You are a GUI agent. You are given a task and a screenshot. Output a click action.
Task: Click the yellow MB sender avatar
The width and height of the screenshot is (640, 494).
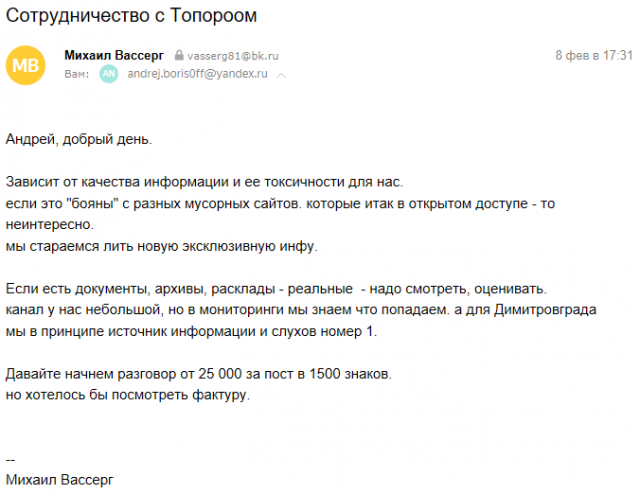pos(28,65)
